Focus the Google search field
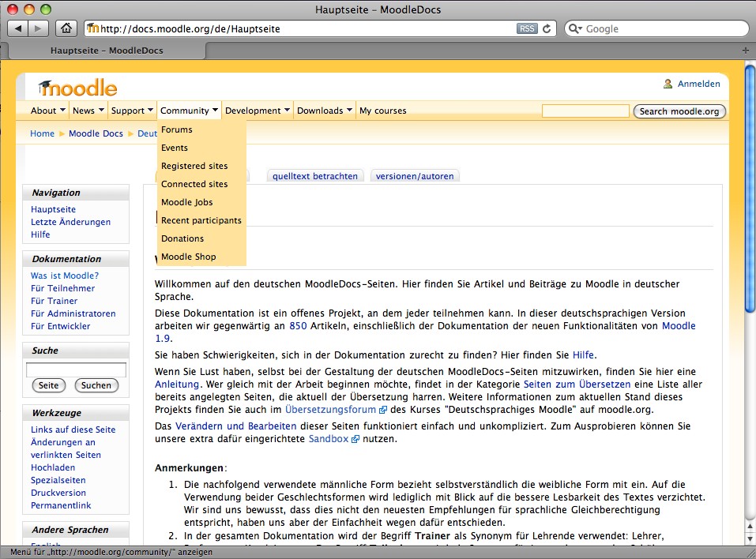 coord(656,28)
